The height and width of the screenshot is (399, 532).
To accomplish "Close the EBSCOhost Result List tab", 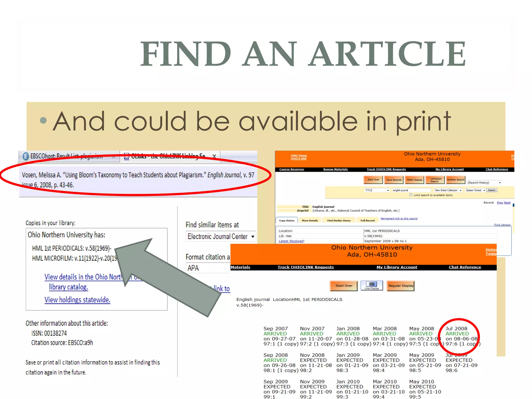I will (x=114, y=157).
